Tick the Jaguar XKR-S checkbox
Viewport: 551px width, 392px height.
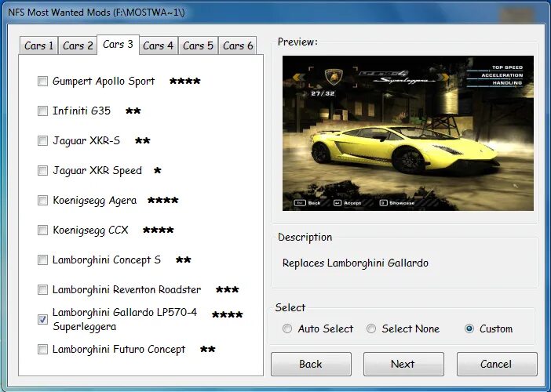42,140
